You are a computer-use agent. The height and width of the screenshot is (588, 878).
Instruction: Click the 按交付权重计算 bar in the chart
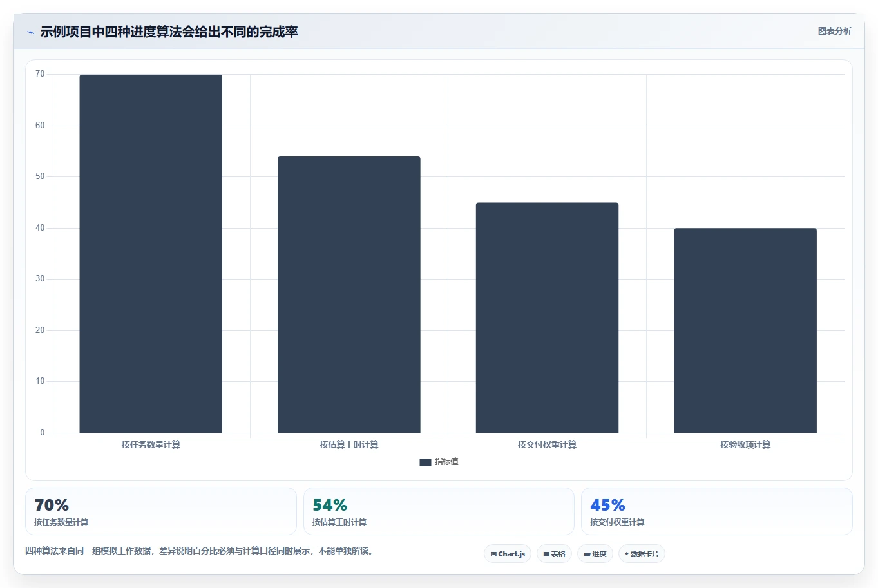tap(547, 318)
